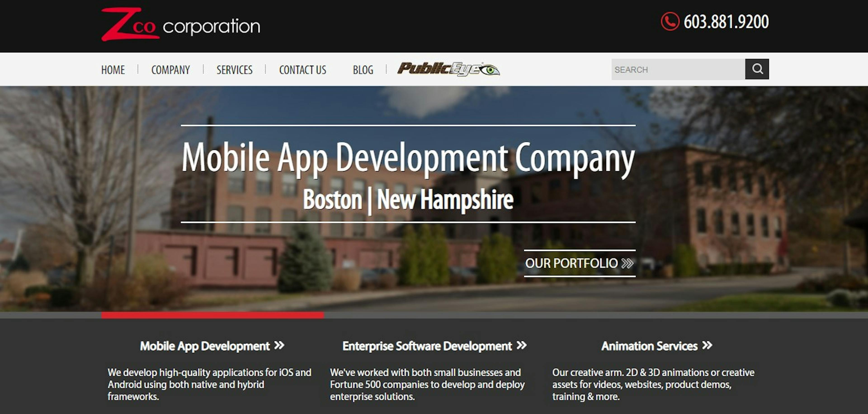Open the BLOG menu item
This screenshot has width=868, height=414.
[363, 70]
